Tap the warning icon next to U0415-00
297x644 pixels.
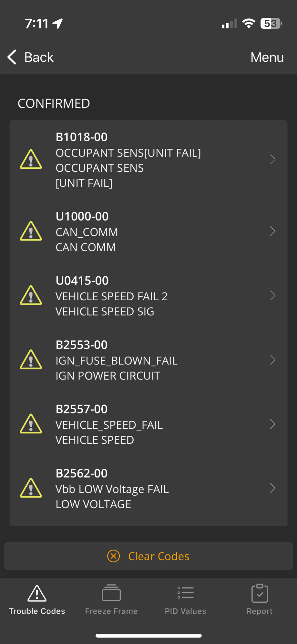pos(31,295)
